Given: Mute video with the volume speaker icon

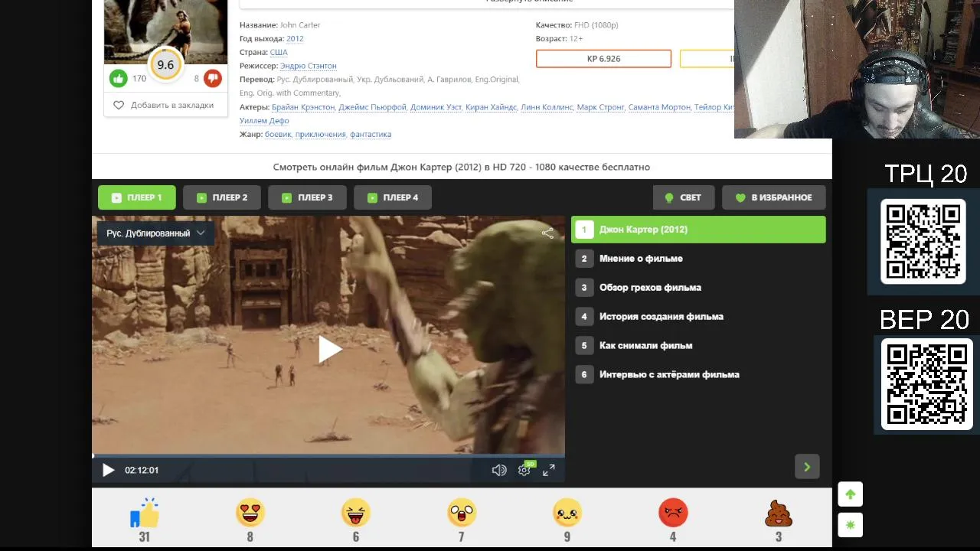Looking at the screenshot, I should [499, 471].
